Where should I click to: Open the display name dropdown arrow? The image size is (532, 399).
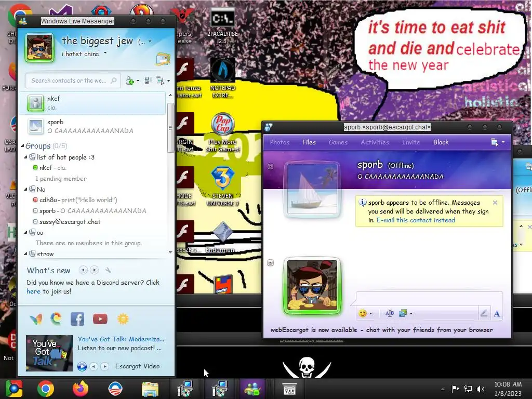(150, 42)
